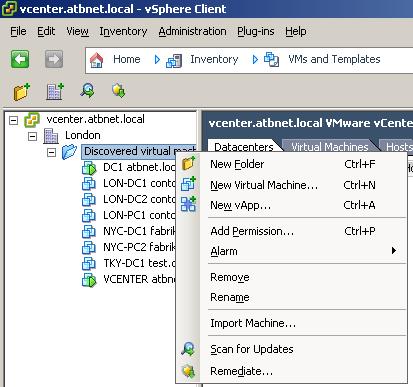Click the DC1 atbnet VM icon
The width and height of the screenshot is (413, 387).
coord(89,168)
